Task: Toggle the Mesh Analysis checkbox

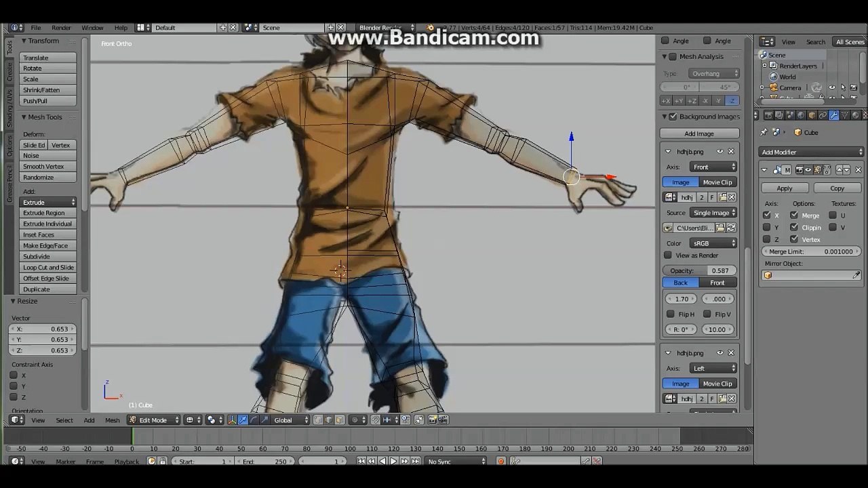Action: tap(673, 56)
